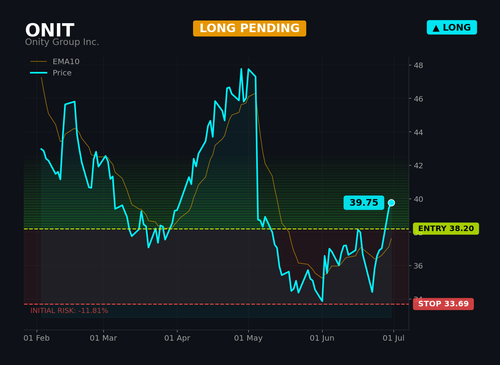Click the 01 May axis label

point(248,338)
